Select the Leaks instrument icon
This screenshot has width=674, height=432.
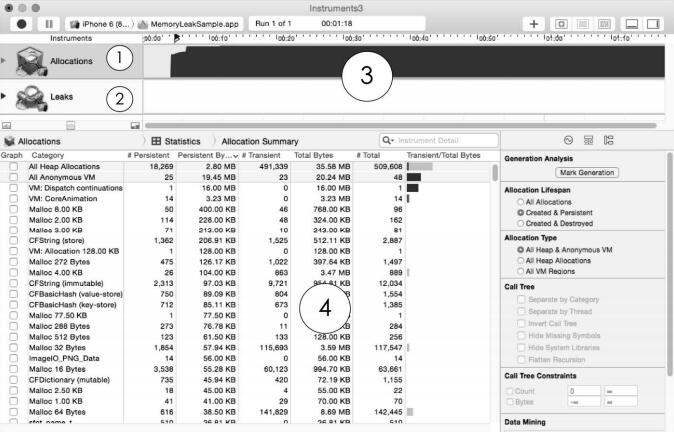pyautogui.click(x=33, y=98)
